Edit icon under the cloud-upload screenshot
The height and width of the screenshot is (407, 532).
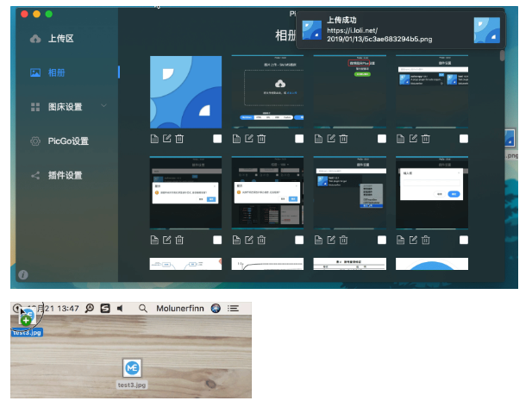click(x=249, y=138)
